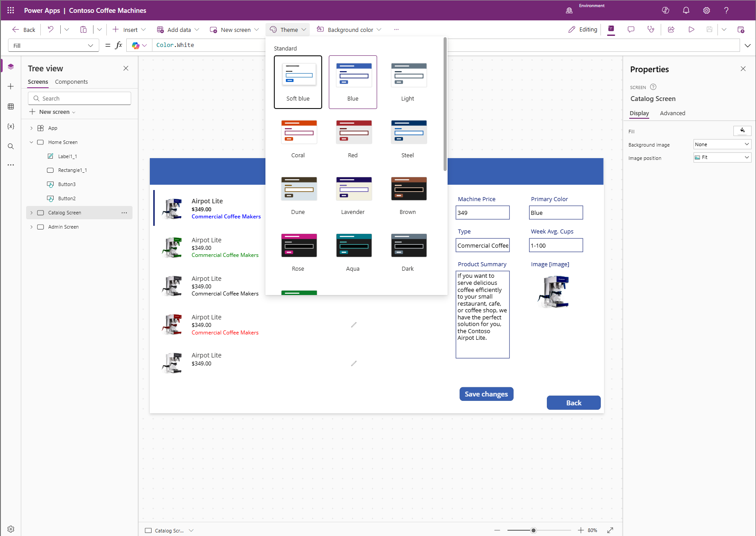756x536 pixels.
Task: Click the fit-to-window expand icon
Action: coord(610,530)
